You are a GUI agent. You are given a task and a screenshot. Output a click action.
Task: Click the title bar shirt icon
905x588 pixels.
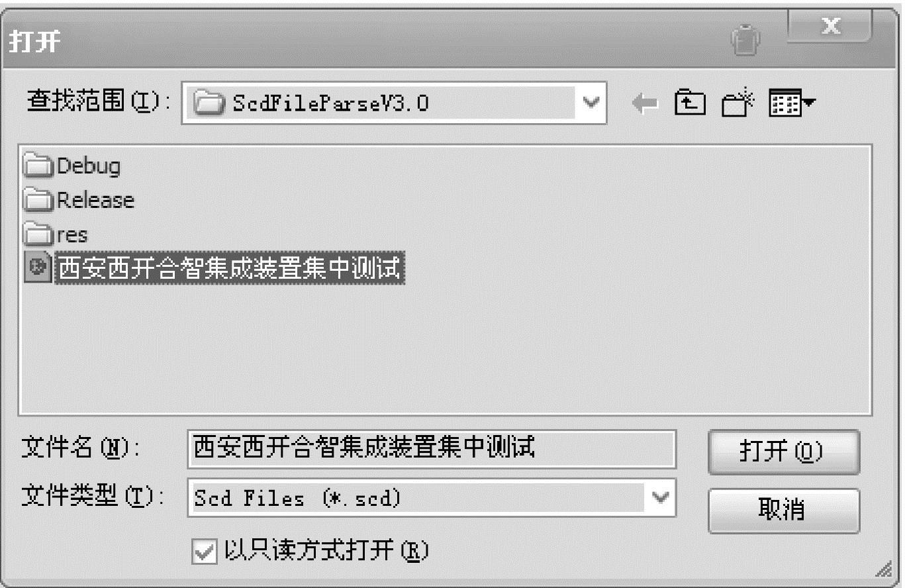point(743,40)
